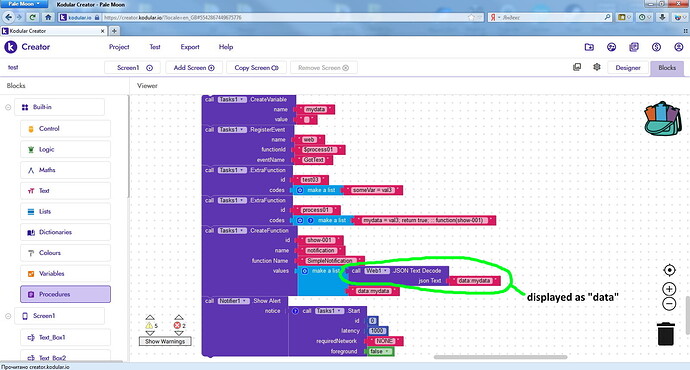The width and height of the screenshot is (690, 370).
Task: Click Copy Screen button
Action: coord(257,68)
